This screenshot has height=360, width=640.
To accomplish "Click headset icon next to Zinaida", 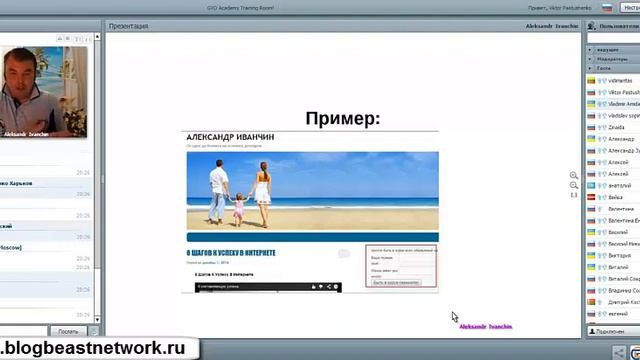I will coord(602,127).
